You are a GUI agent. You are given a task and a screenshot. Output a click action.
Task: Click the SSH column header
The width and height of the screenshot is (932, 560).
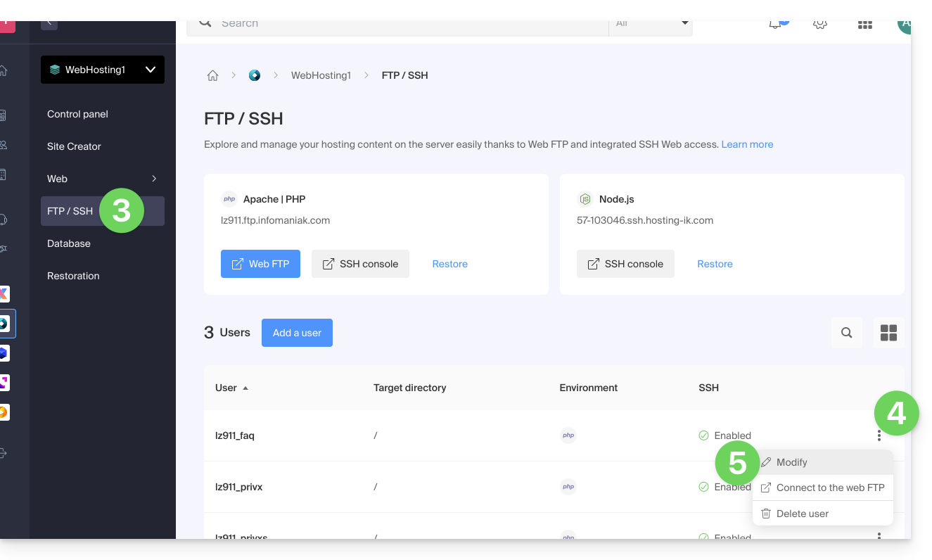708,388
